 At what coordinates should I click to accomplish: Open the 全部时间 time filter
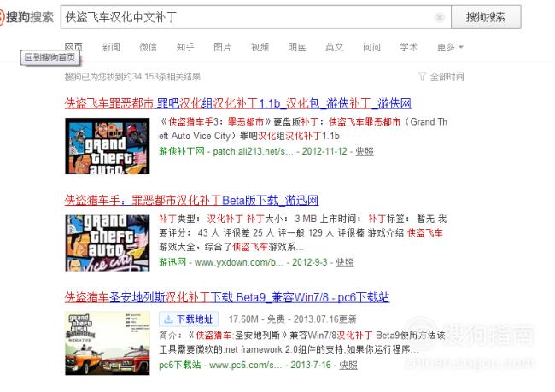click(x=441, y=77)
